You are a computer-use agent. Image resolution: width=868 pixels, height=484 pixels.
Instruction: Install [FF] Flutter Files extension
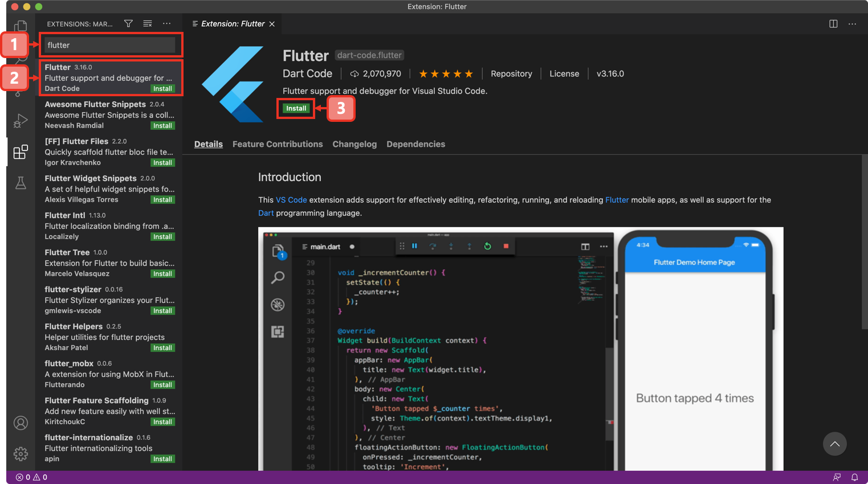coord(162,162)
